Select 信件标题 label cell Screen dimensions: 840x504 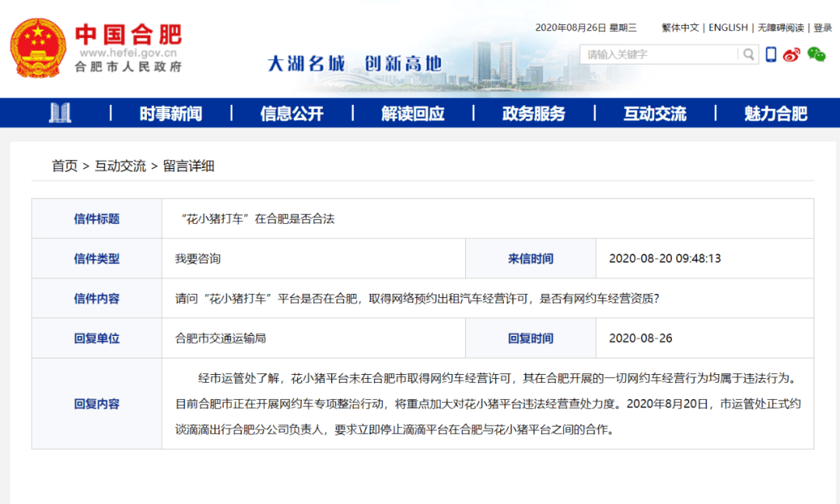click(97, 219)
